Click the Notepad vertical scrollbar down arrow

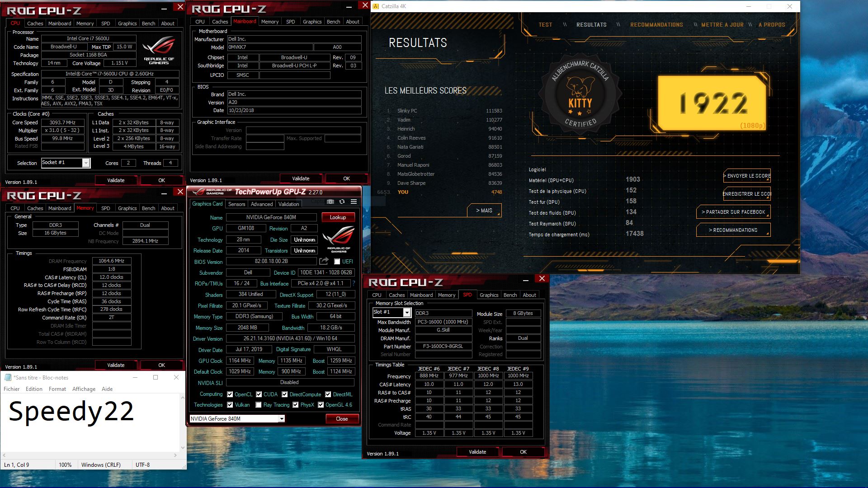click(x=183, y=448)
